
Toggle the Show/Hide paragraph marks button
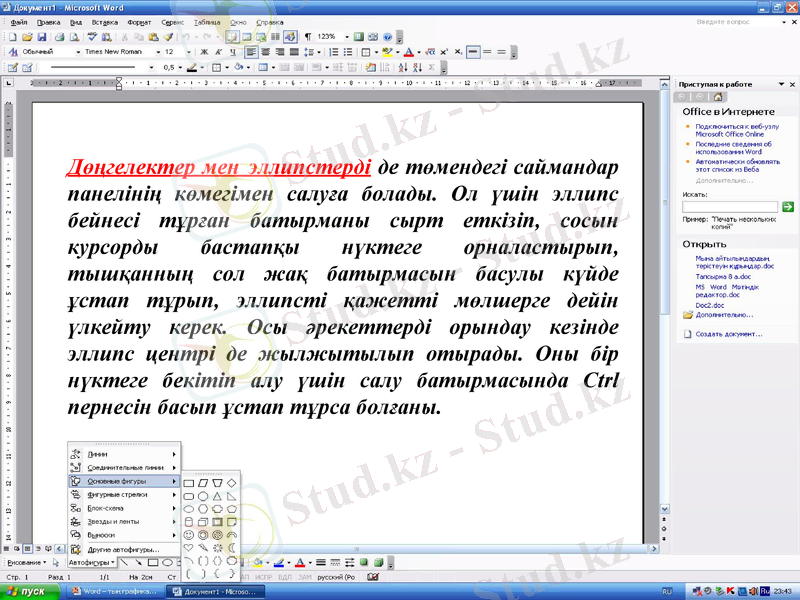pos(306,34)
